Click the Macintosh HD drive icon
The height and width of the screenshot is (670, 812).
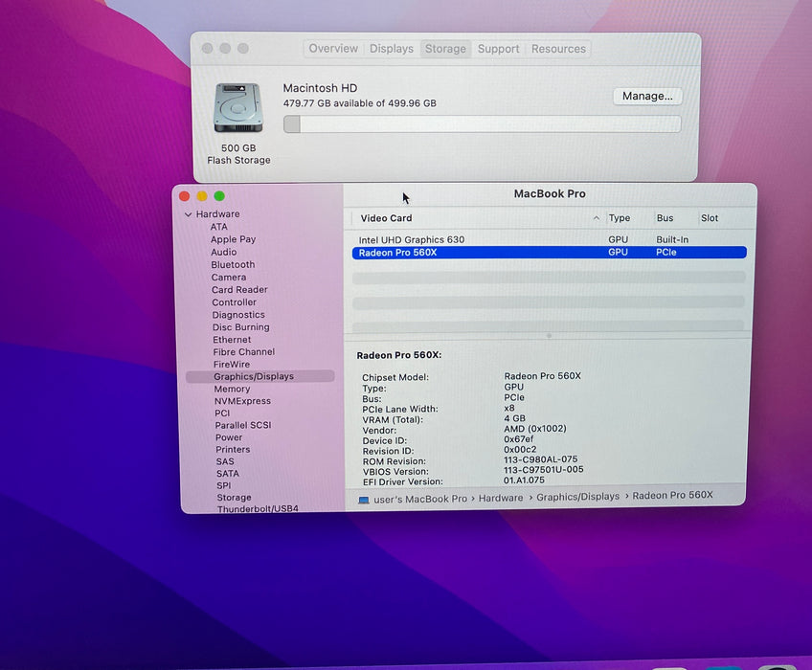(x=238, y=108)
